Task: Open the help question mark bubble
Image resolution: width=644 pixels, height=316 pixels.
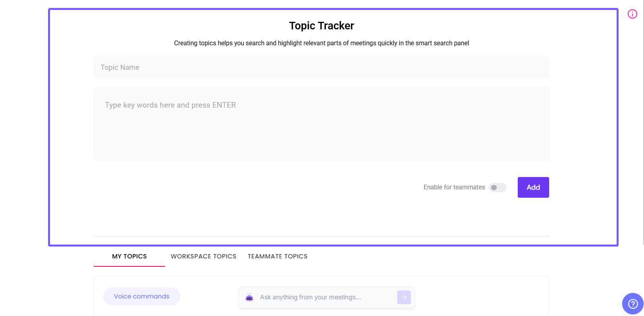Action: (632, 304)
